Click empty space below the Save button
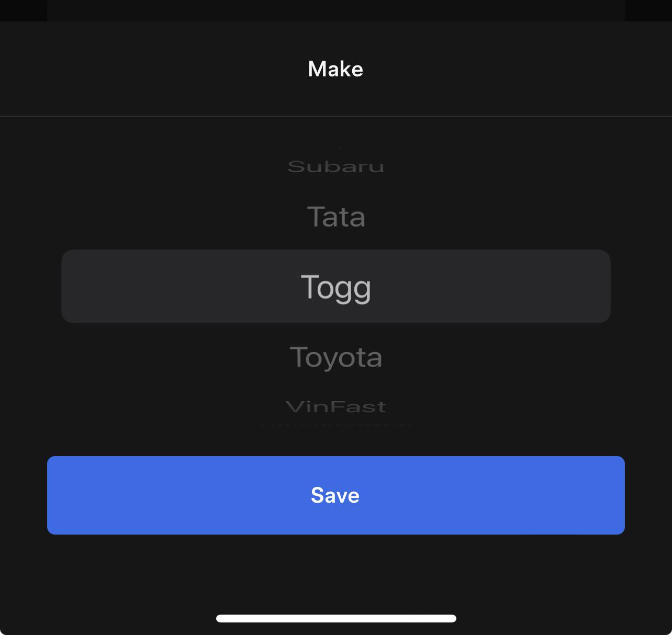 [336, 570]
